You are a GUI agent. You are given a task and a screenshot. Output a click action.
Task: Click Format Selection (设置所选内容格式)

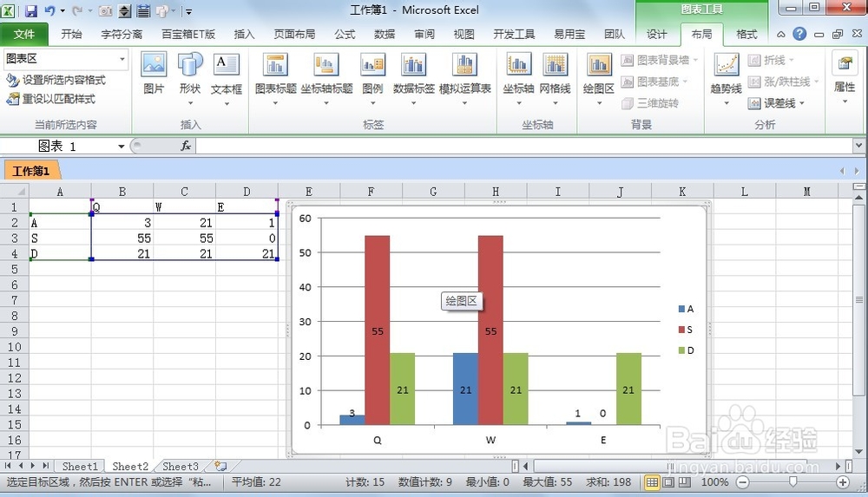click(56, 81)
